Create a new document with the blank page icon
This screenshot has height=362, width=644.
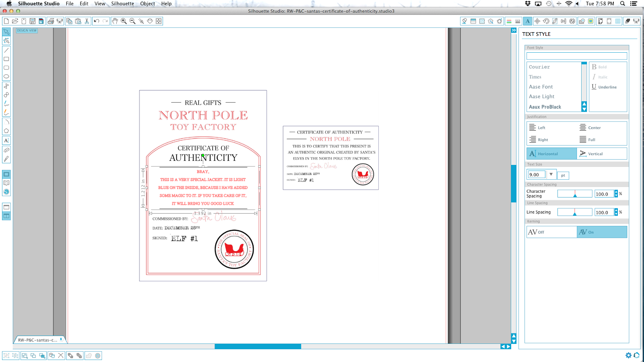6,21
